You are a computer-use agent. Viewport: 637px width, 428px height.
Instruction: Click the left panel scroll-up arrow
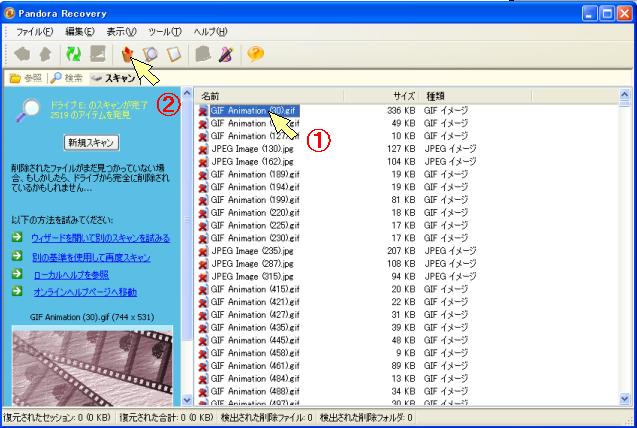click(187, 93)
